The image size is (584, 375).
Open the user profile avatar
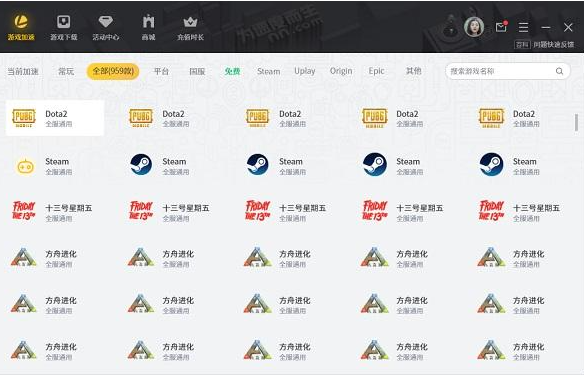click(474, 27)
